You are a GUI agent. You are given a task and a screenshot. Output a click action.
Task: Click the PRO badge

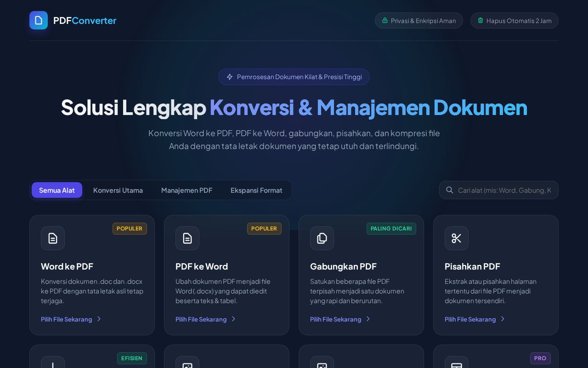pyautogui.click(x=540, y=358)
